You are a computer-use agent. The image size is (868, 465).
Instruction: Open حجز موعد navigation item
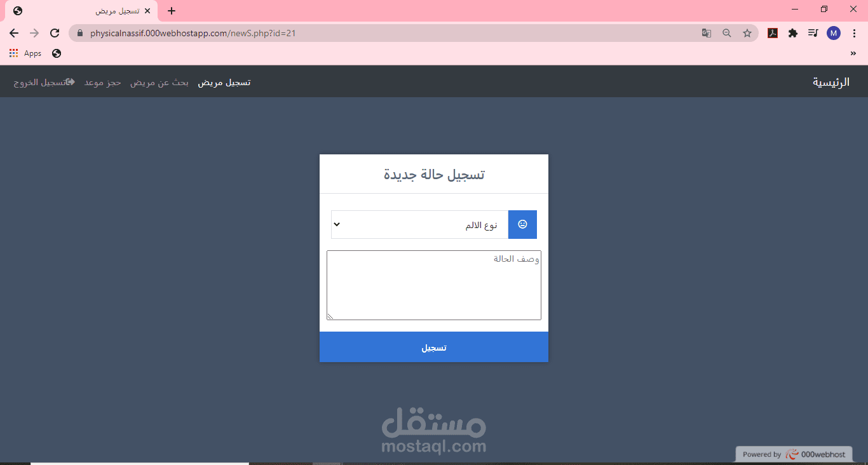coord(103,83)
